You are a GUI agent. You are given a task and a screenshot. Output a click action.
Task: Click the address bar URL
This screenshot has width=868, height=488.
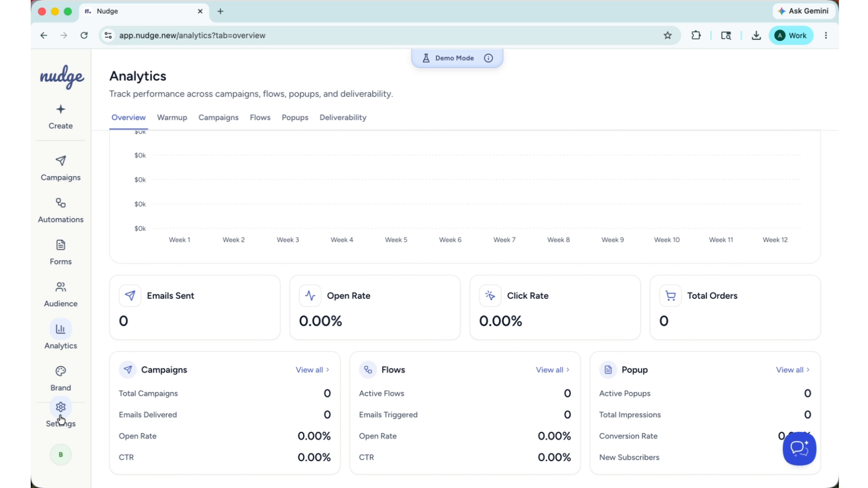point(192,35)
